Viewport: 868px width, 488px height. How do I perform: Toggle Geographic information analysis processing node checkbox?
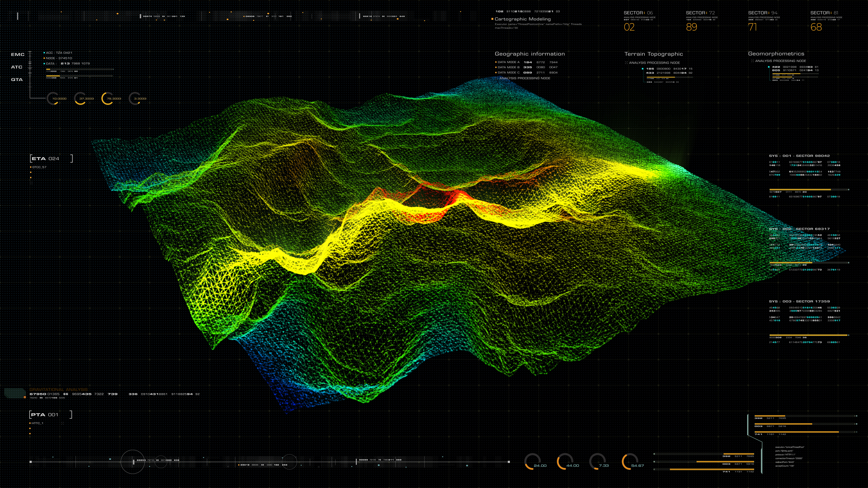[x=497, y=78]
